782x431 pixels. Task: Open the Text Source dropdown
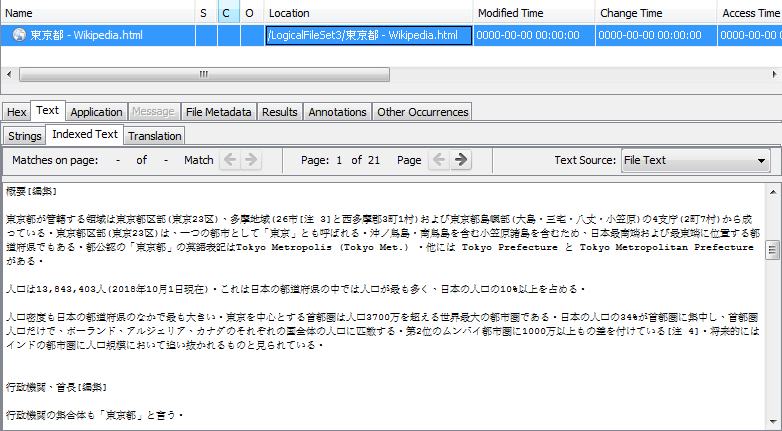694,160
